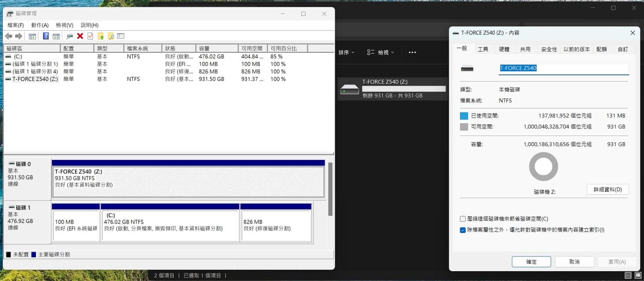Click the three-dots more options in Explorer

click(x=413, y=52)
